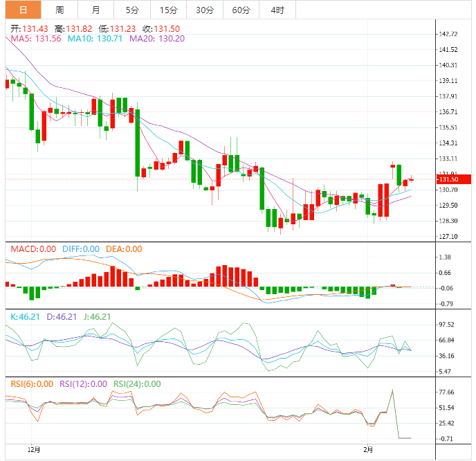
Task: Click the RSI(24) legend label
Action: coord(136,383)
